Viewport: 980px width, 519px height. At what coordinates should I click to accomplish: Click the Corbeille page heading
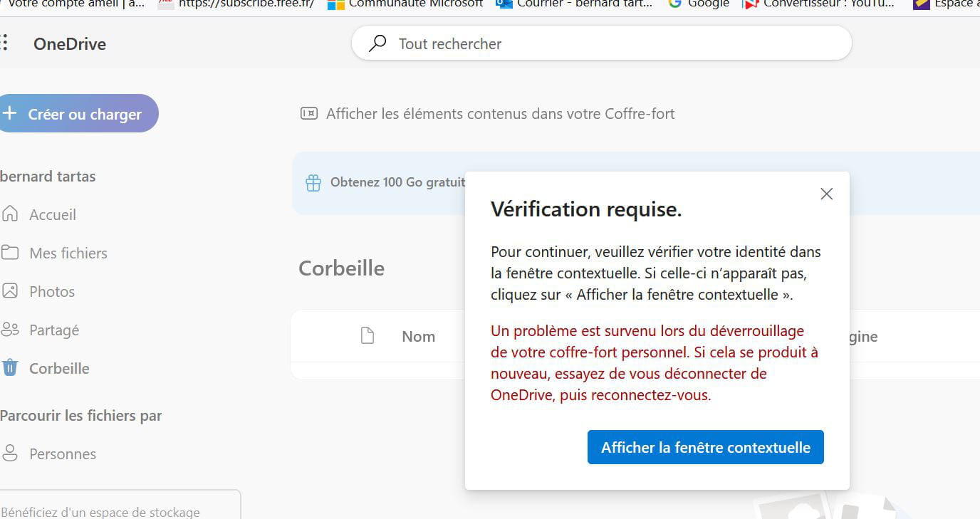[x=341, y=268]
